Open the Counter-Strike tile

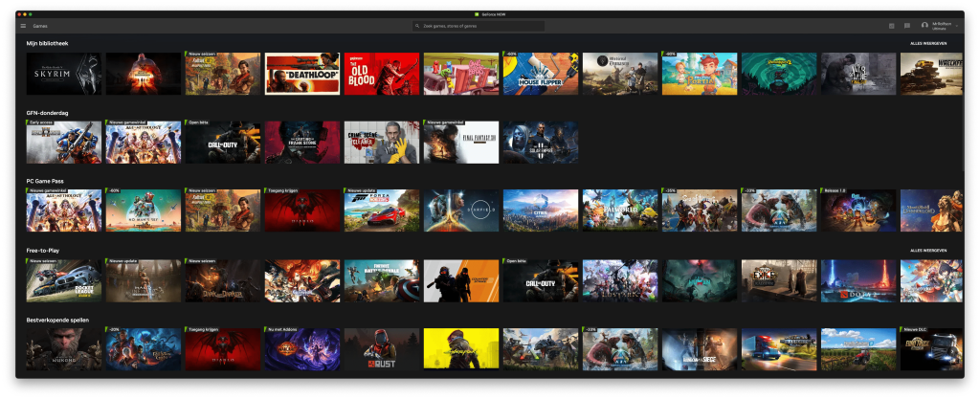click(461, 281)
